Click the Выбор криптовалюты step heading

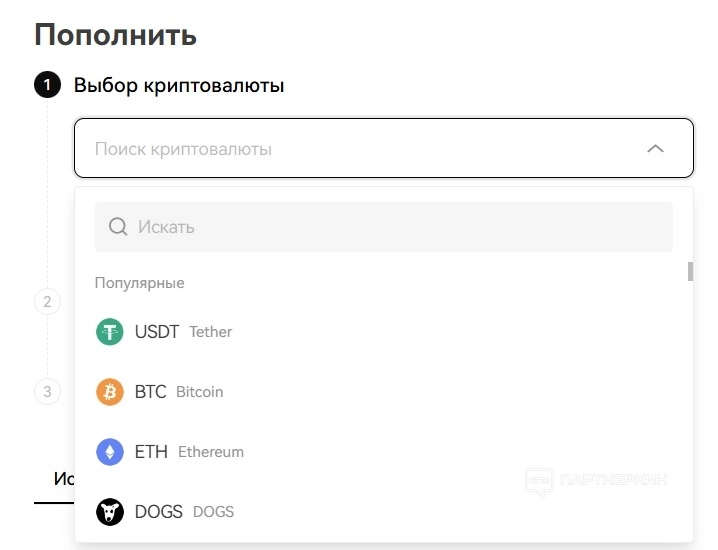179,85
